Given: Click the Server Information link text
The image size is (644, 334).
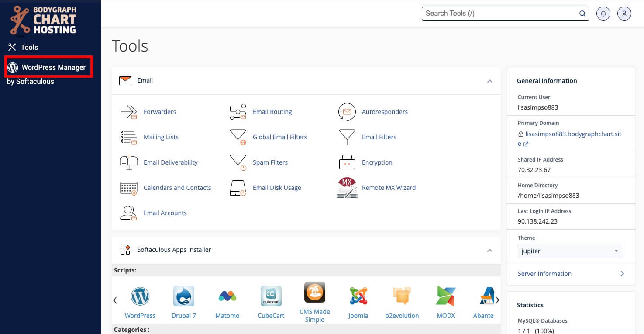Looking at the screenshot, I should click(544, 274).
